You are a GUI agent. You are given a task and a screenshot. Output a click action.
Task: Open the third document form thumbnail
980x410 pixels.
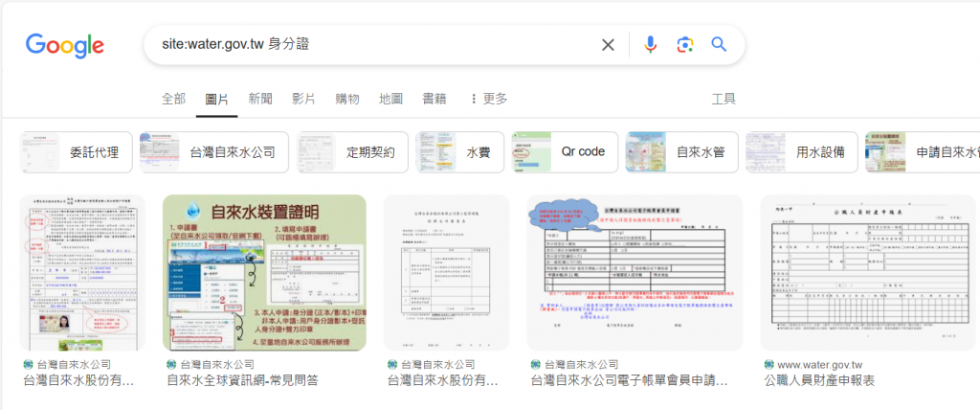click(446, 272)
